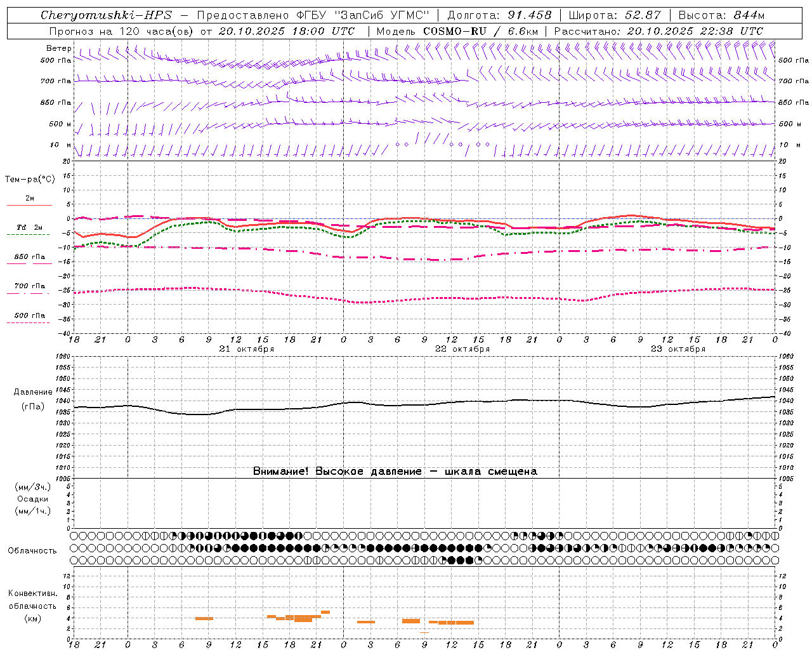Click the Модель COSMO-RU / 6.6км label
This screenshot has width=812, height=650.
[457, 31]
